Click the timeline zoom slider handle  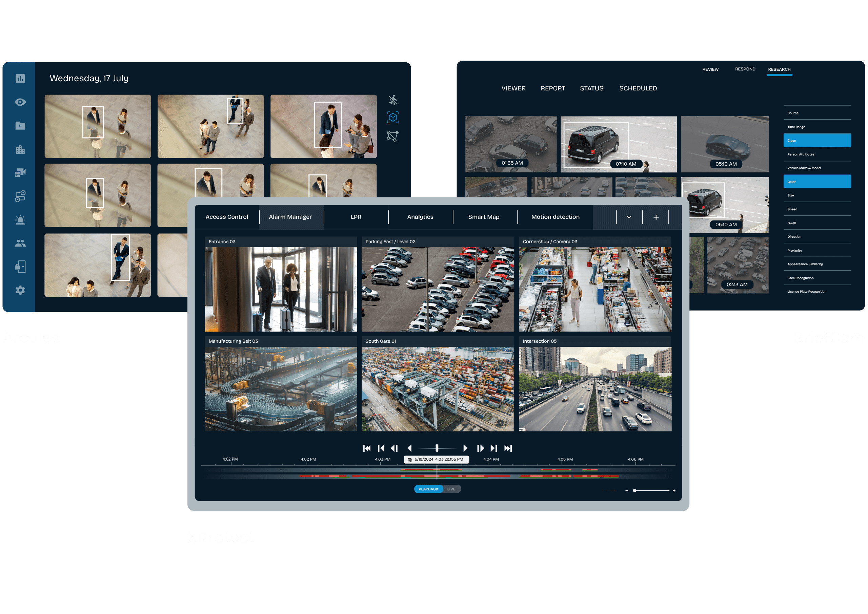(x=634, y=490)
